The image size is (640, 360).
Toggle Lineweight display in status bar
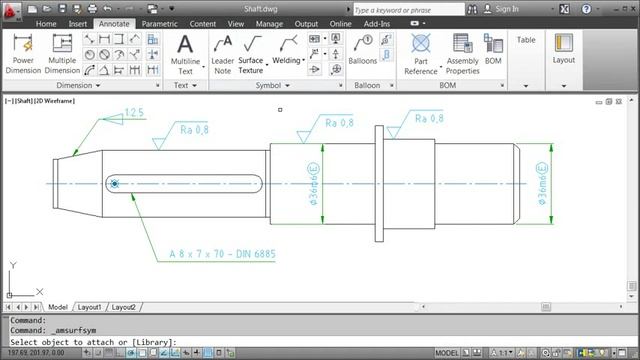pos(197,353)
